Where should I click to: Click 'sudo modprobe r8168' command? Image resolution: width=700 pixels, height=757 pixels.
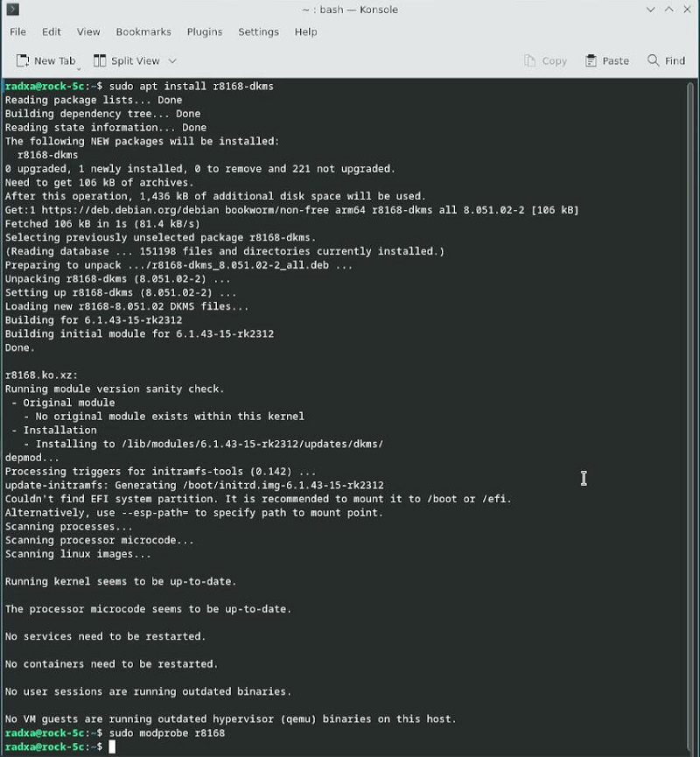tap(167, 732)
